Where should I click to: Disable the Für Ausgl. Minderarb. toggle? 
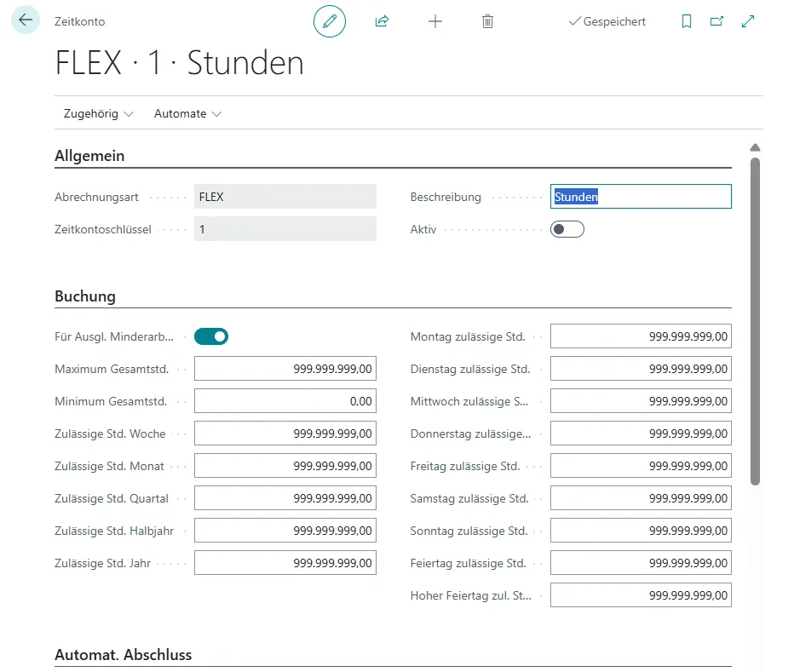pos(211,336)
